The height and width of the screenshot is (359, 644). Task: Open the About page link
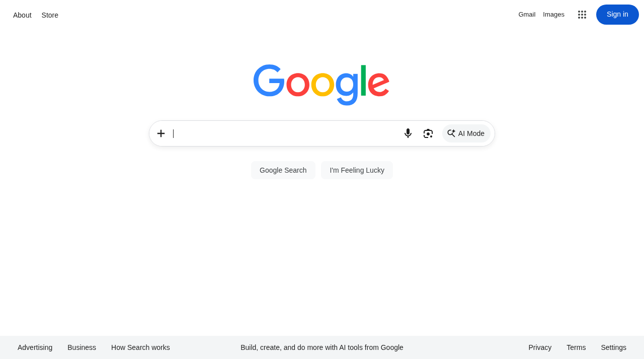[22, 15]
